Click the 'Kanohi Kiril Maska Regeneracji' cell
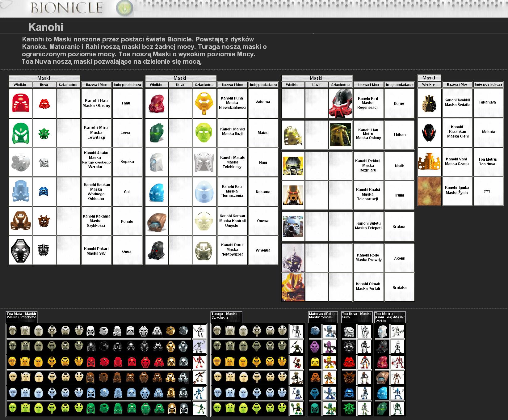Viewport: 508px width, 420px height. click(x=369, y=103)
